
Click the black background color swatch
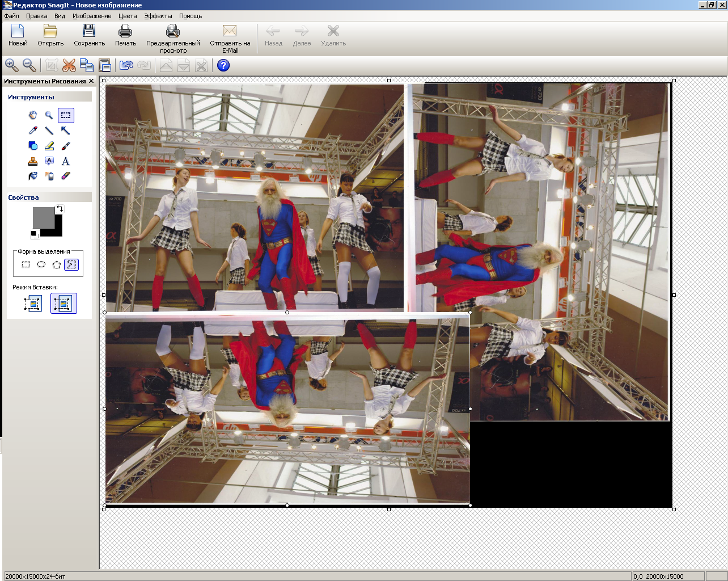tap(58, 231)
